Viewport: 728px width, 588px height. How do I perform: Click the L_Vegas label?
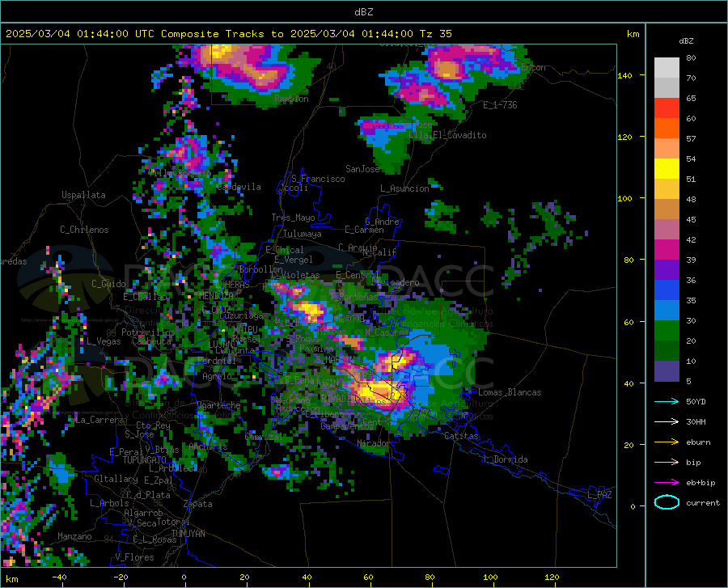[104, 341]
